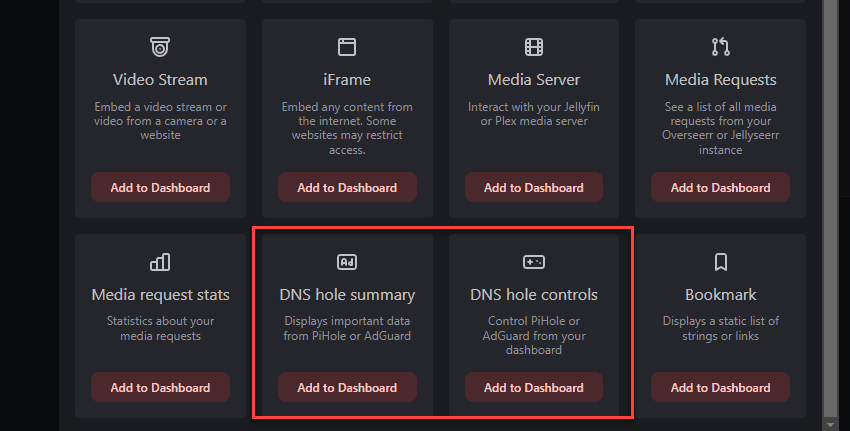Viewport: 850px width, 431px height.
Task: Click the DNS hole summary ad icon
Action: pos(347,262)
